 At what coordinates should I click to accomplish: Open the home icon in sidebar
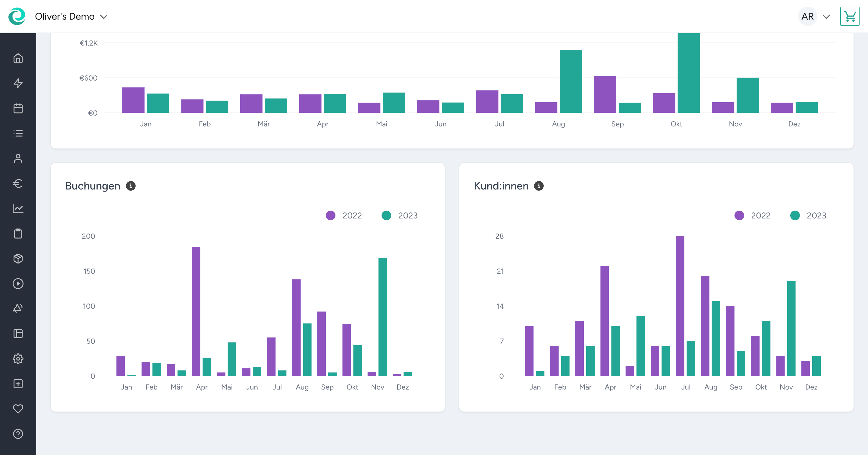18,58
